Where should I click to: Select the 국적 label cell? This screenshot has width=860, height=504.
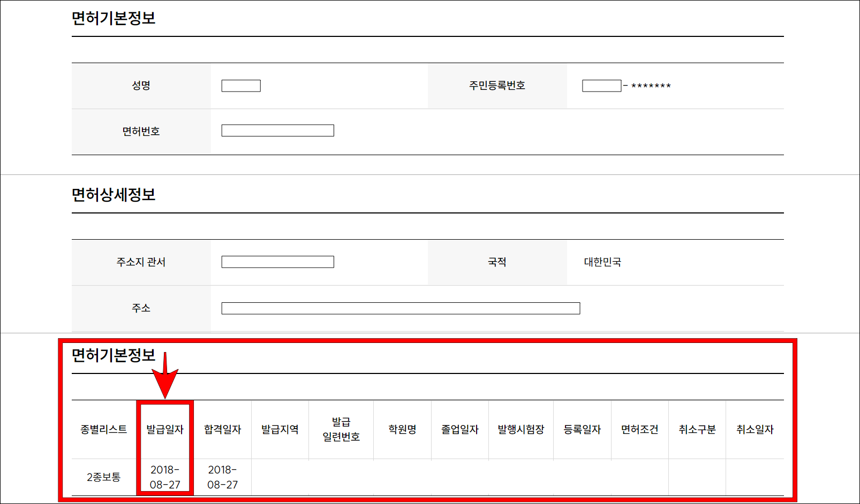click(497, 262)
